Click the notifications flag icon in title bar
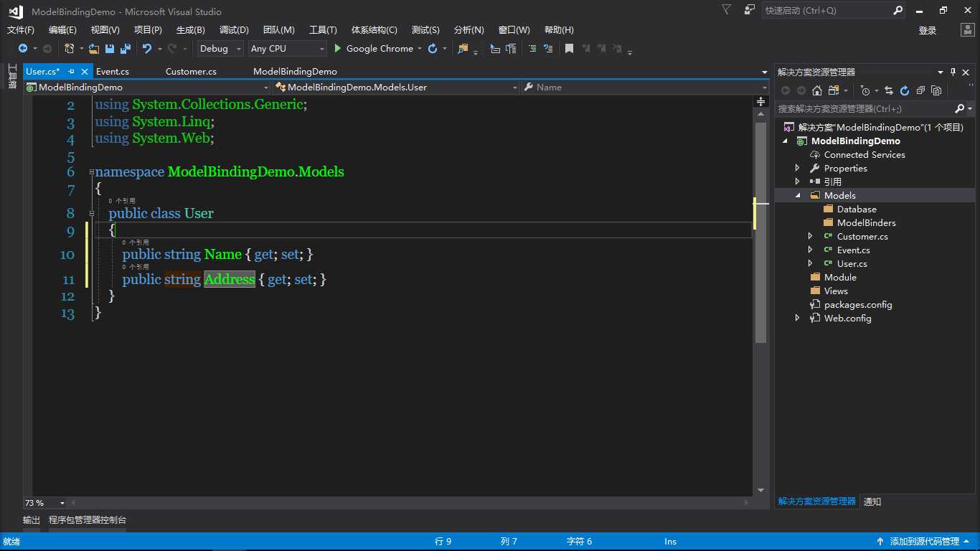This screenshot has width=980, height=551. pos(727,10)
